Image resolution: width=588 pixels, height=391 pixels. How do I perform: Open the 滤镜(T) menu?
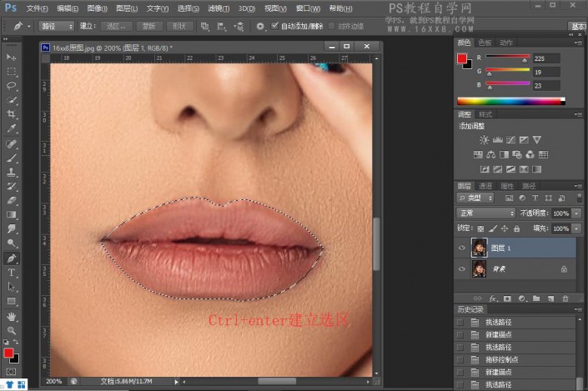[x=219, y=8]
